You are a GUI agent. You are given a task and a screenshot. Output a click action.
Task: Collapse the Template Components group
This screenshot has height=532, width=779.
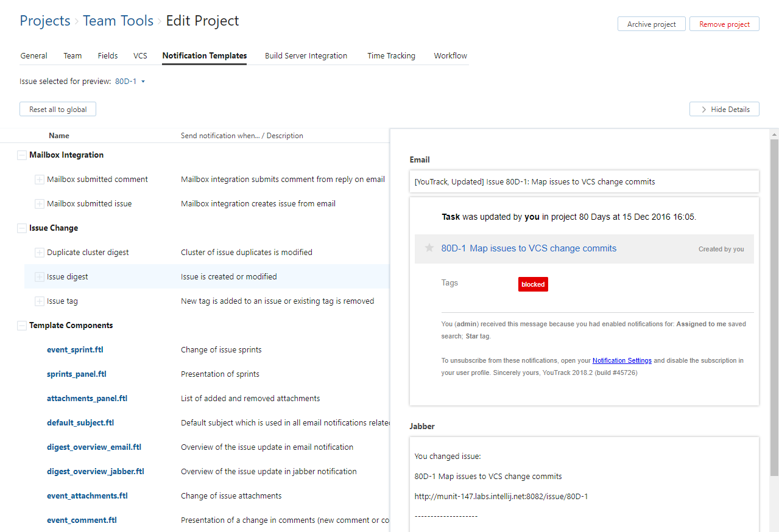[22, 326]
